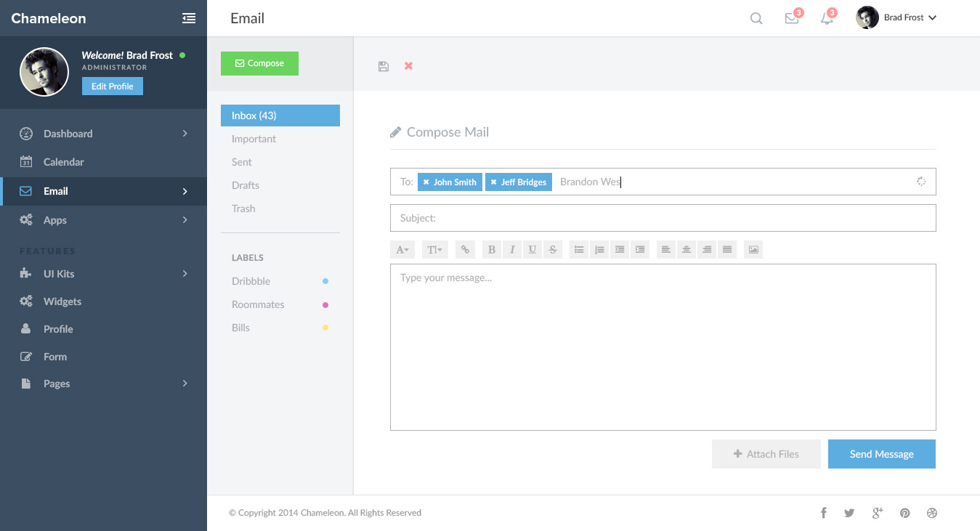Discard the message with the red X icon
Viewport: 980px width, 531px height.
coord(408,66)
